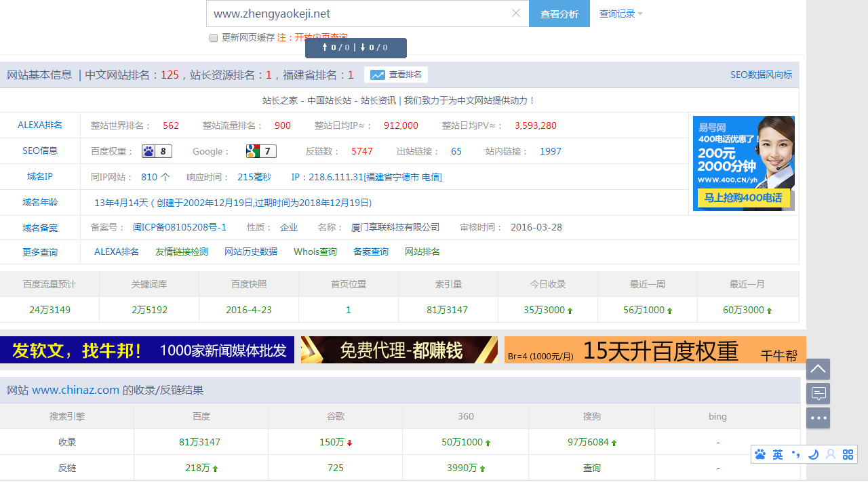Open the 免费代理-都赚钱 ad banner
This screenshot has width=868, height=482.
(x=399, y=350)
